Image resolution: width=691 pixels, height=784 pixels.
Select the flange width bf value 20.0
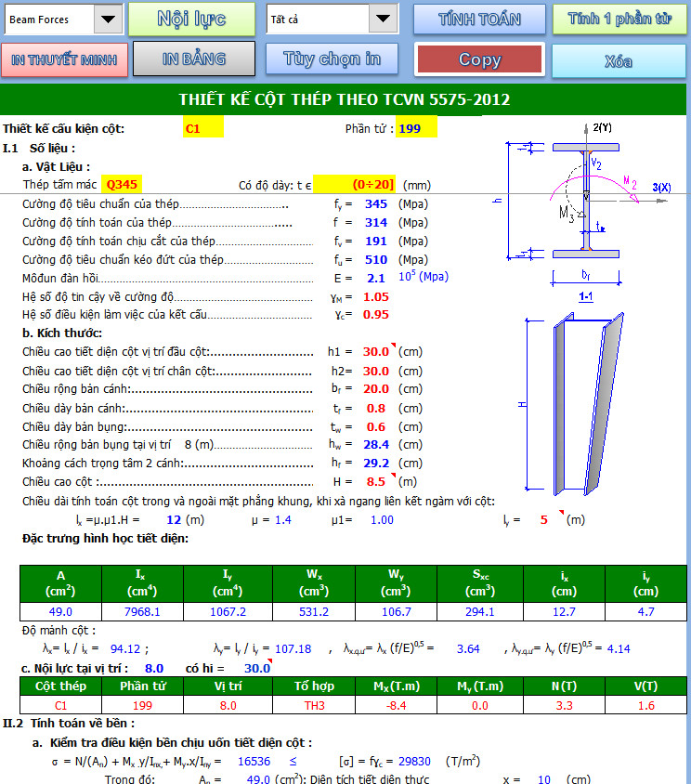pyautogui.click(x=376, y=389)
